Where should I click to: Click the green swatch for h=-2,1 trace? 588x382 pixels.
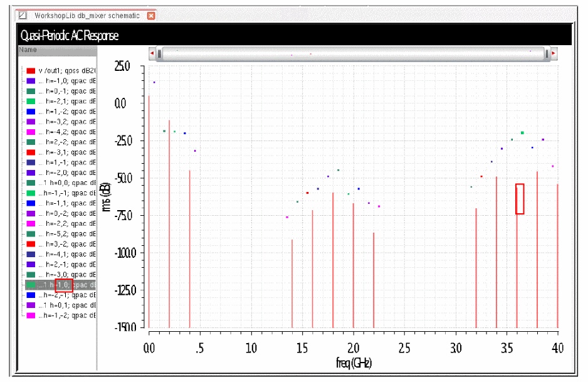pos(31,102)
